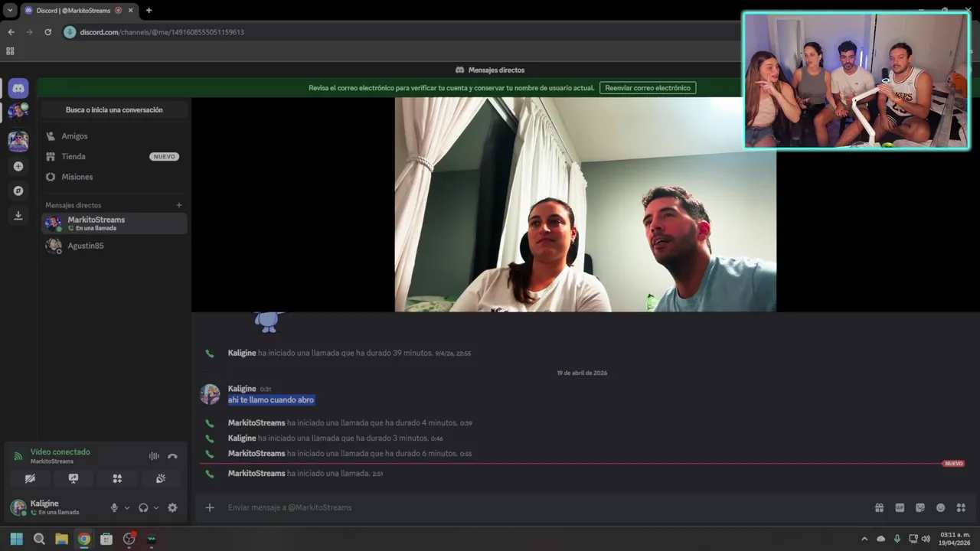This screenshot has height=551, width=980.
Task: Select Agustin85 direct message
Action: pyautogui.click(x=114, y=246)
